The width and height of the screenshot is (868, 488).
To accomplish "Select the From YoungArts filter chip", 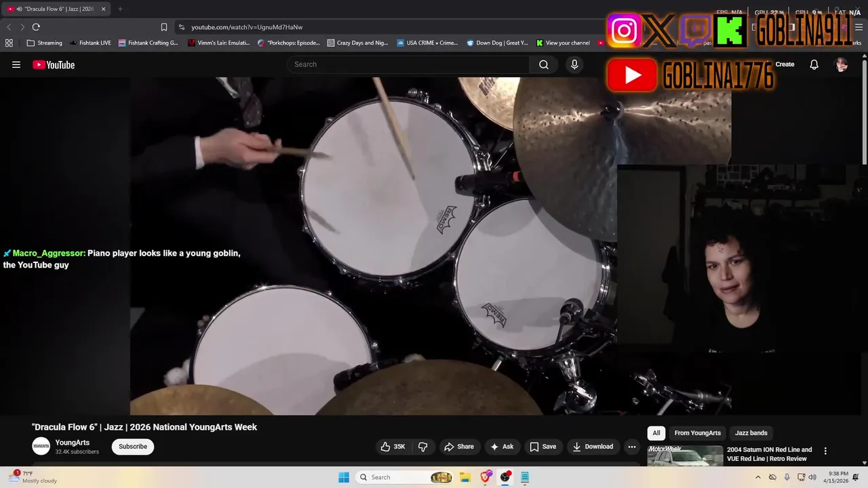I will (697, 433).
